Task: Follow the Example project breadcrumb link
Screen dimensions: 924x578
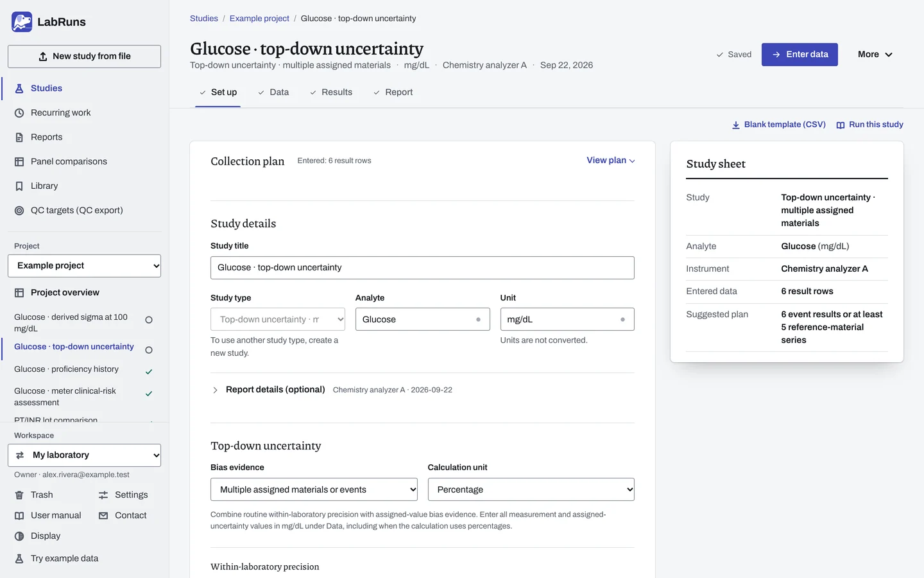Action: click(259, 19)
